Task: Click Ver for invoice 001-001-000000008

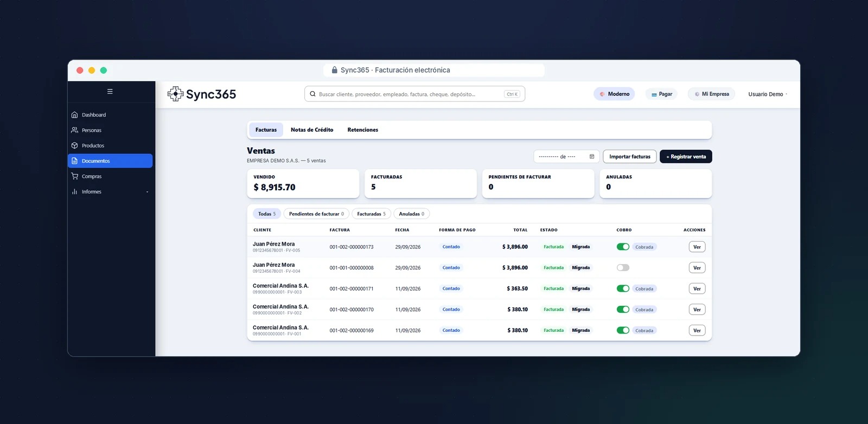Action: (x=697, y=267)
